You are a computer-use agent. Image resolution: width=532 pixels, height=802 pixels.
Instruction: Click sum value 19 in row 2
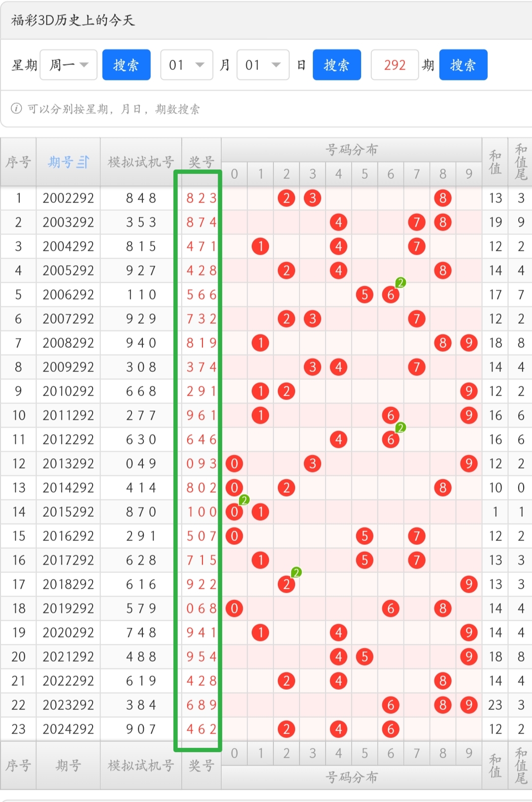point(495,222)
